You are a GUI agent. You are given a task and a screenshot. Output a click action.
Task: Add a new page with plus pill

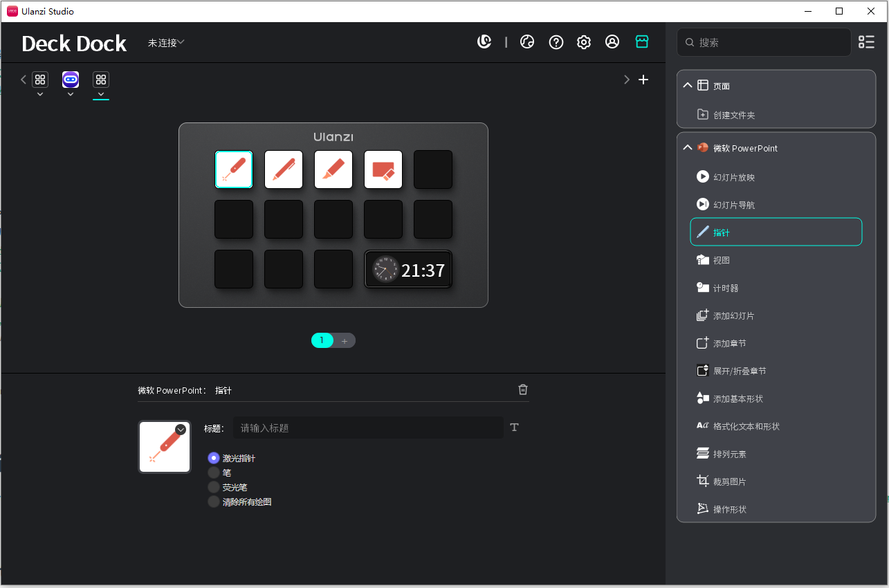coord(345,340)
